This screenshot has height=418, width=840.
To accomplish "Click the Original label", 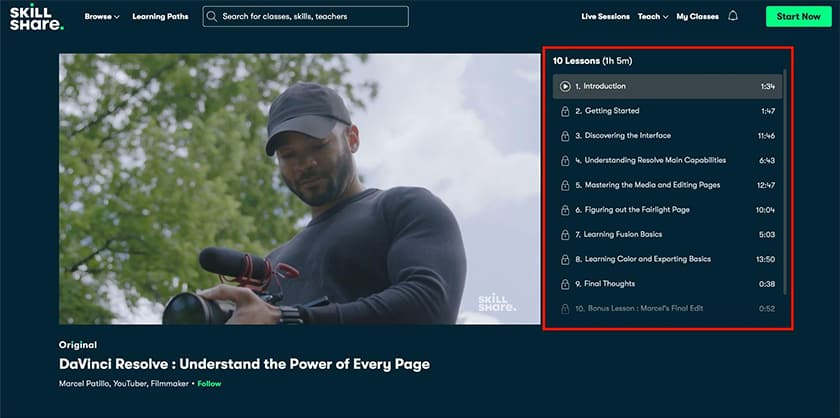I will click(78, 345).
